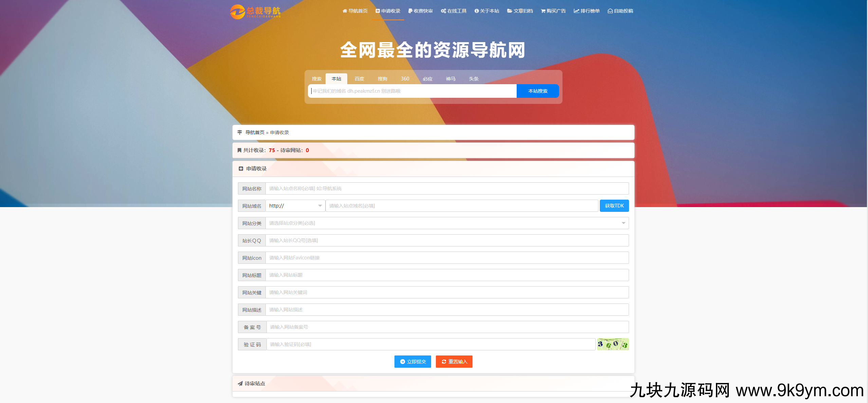Viewport: 868px width, 403px height.
Task: Switch to the 本站 search tab
Action: (336, 78)
